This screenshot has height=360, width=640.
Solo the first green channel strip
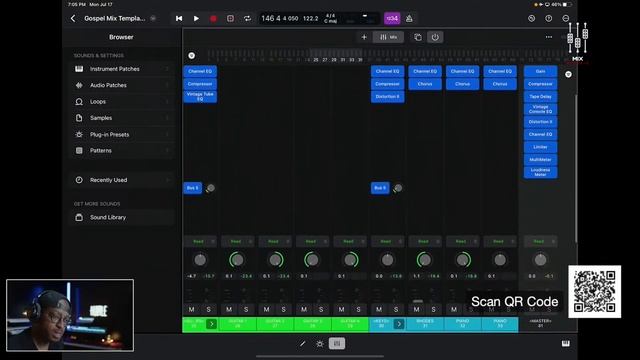pos(209,310)
